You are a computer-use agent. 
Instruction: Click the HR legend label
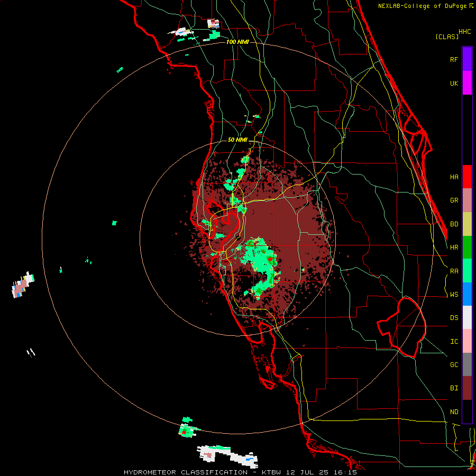454,248
